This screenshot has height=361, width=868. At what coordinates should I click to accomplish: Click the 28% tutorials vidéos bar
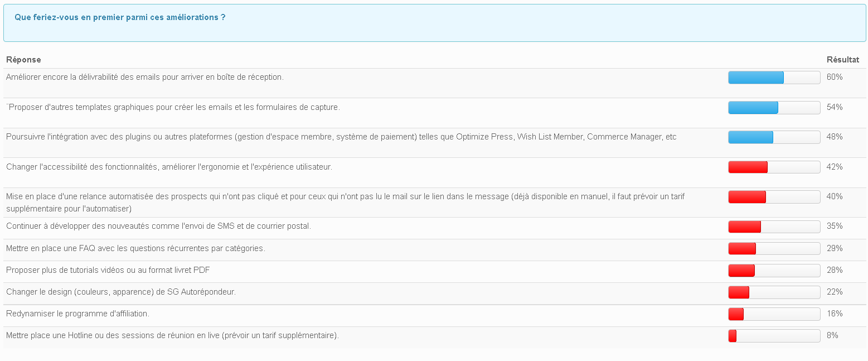pos(774,271)
